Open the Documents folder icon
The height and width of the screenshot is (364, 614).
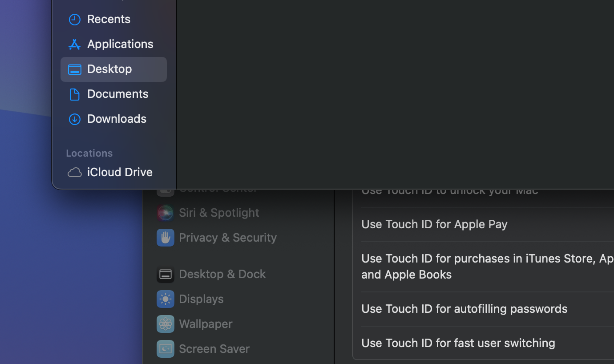pos(74,94)
